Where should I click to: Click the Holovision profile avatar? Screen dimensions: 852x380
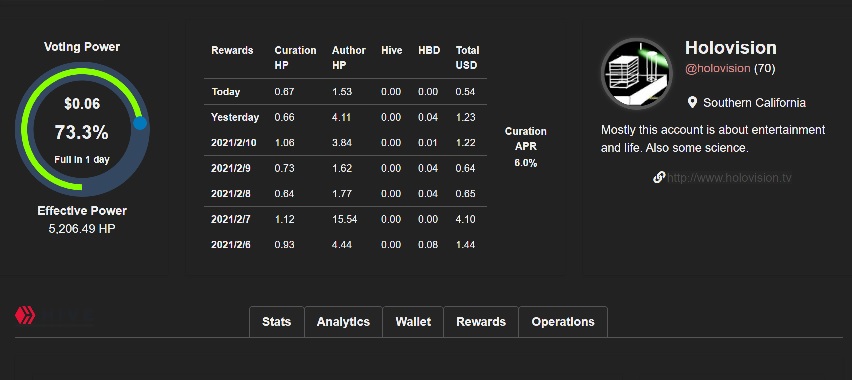click(637, 74)
